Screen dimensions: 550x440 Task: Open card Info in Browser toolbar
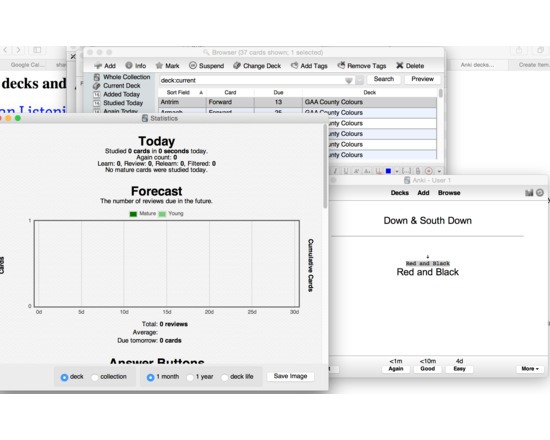click(136, 66)
